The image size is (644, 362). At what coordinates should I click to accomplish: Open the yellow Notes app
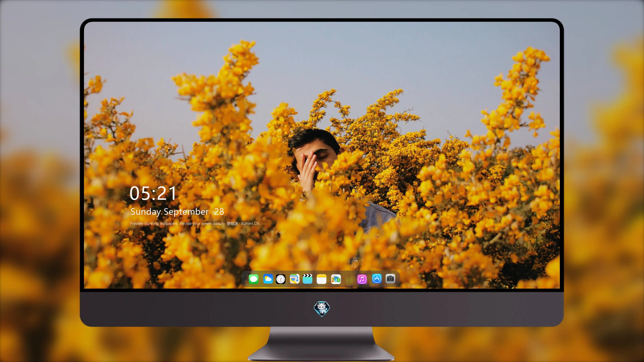pyautogui.click(x=321, y=279)
